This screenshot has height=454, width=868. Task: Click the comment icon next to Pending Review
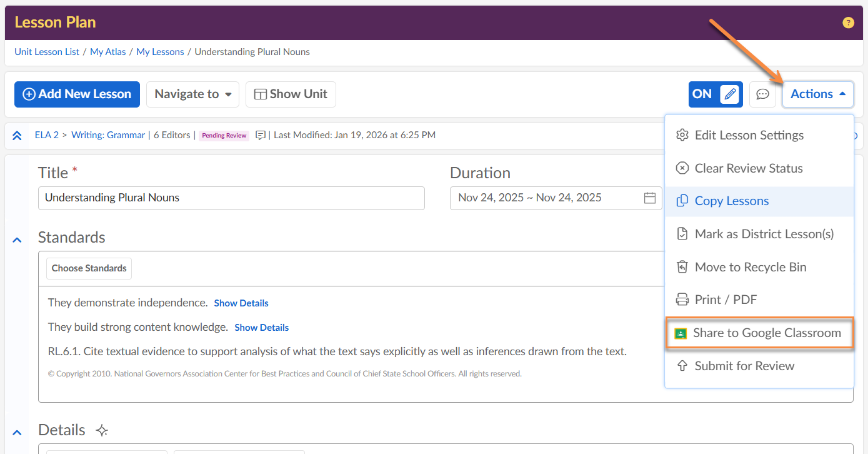261,135
